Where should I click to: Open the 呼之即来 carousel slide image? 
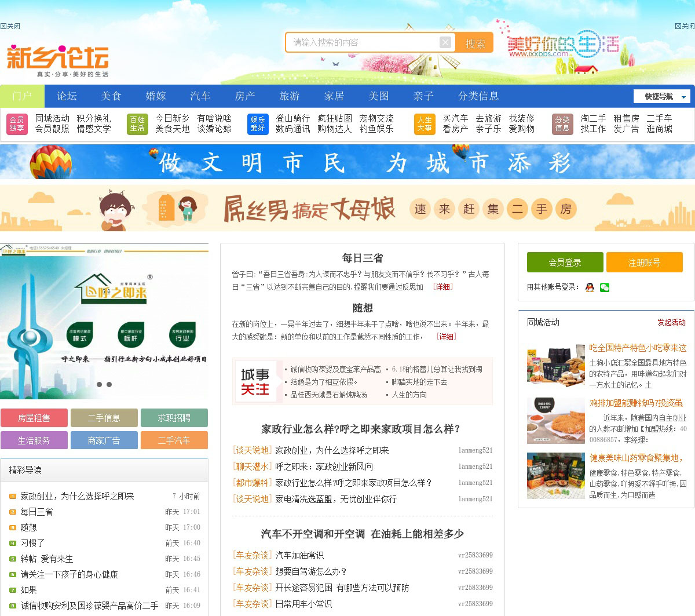point(104,322)
